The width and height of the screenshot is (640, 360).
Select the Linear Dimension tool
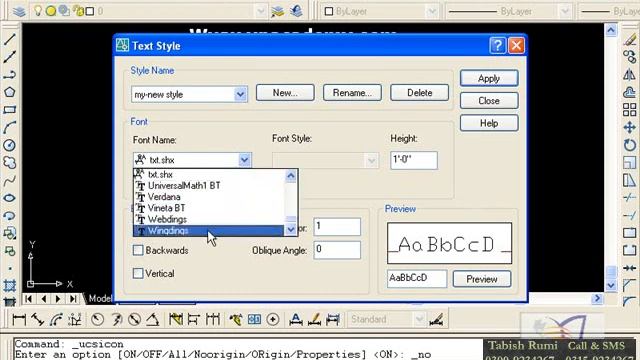pos(19,319)
